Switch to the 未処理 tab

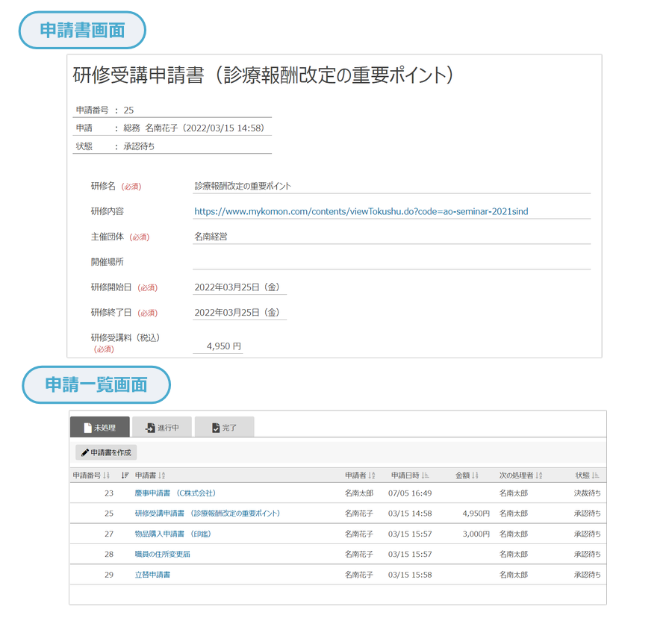pos(100,428)
